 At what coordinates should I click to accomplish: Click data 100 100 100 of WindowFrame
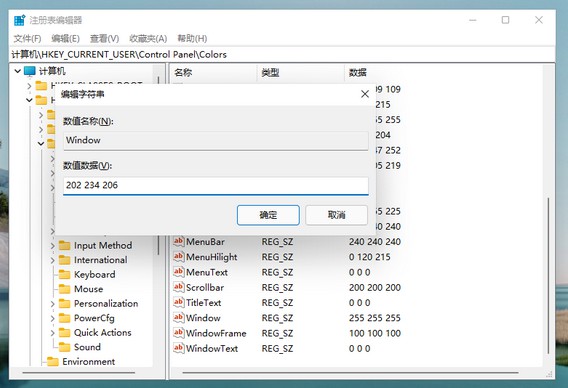[x=375, y=333]
